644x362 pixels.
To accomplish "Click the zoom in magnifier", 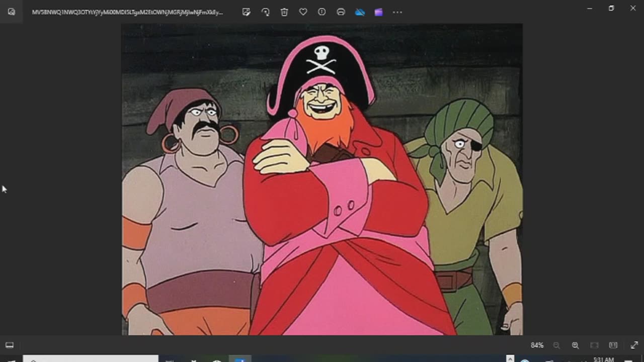I will click(575, 345).
